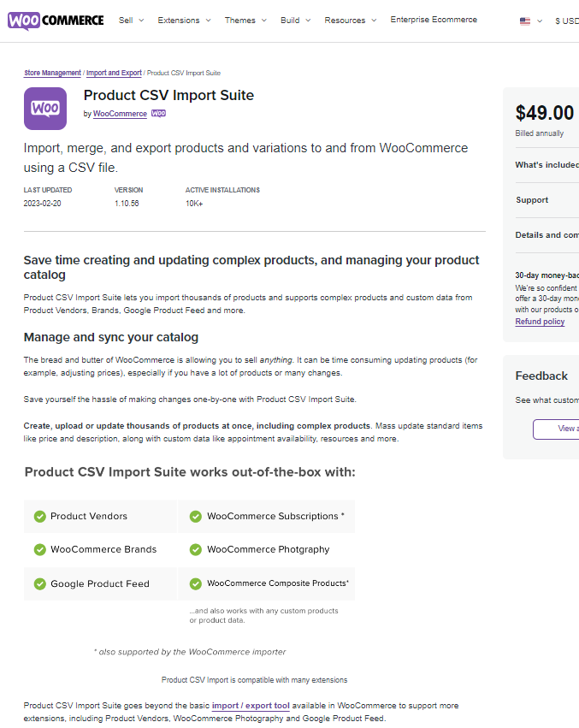The image size is (579, 728).
Task: Click the last updated date 2023-02-20
Action: point(42,204)
